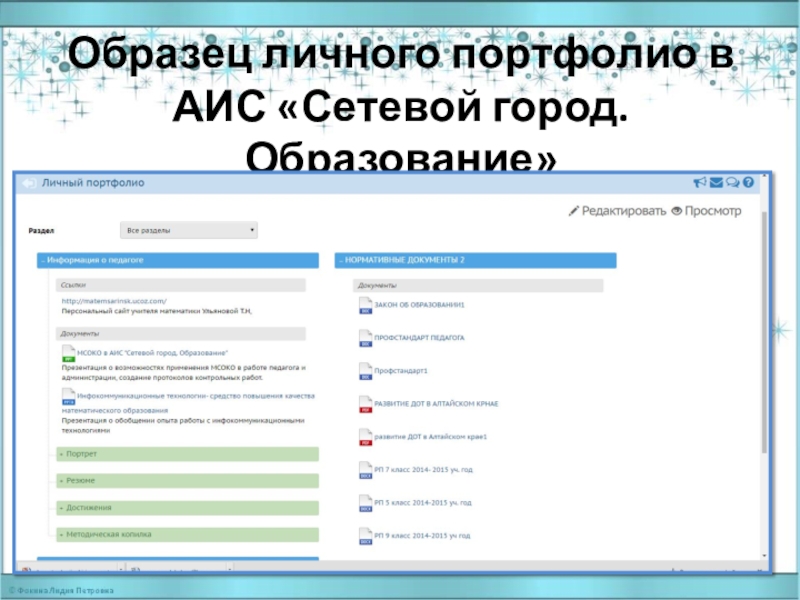
Task: Click the pencil icon beside Редактировать
Action: click(573, 211)
